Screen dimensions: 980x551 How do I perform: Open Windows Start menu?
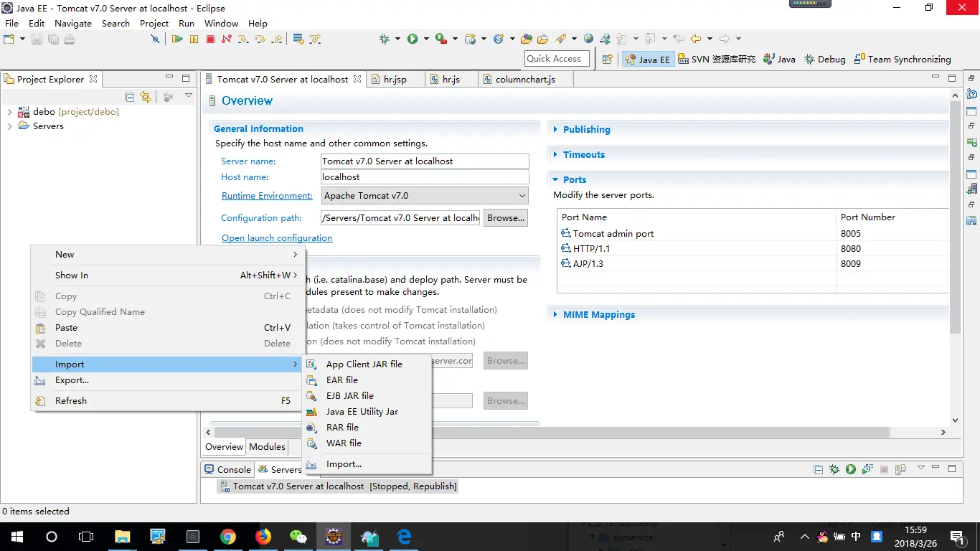pos(17,537)
